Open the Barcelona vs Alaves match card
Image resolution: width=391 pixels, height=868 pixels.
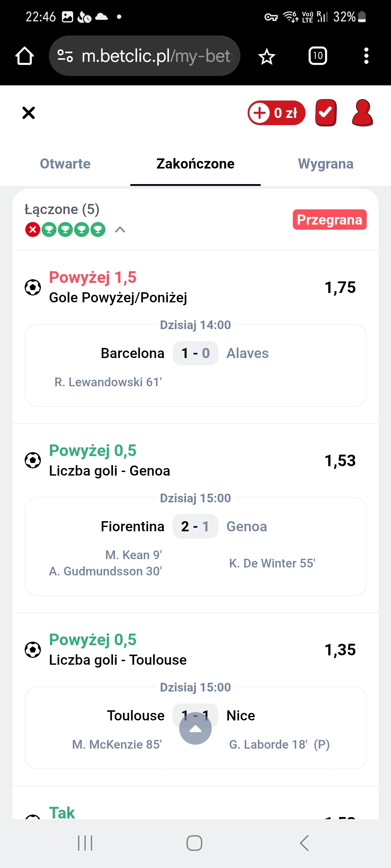tap(195, 365)
